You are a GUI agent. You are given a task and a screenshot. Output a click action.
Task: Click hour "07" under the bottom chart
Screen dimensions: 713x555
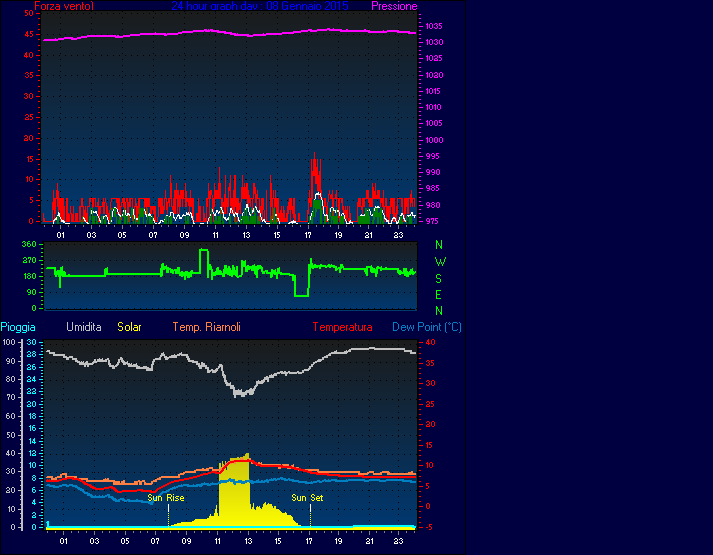click(156, 541)
